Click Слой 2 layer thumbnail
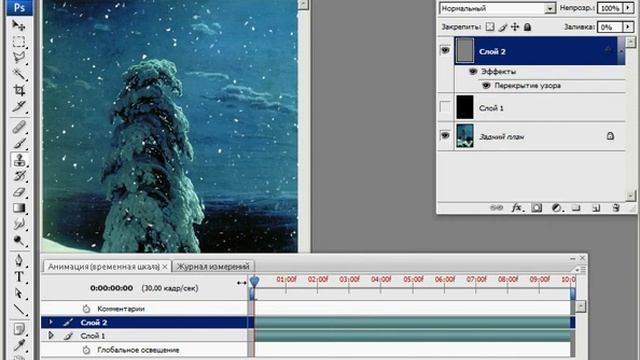 tap(465, 51)
